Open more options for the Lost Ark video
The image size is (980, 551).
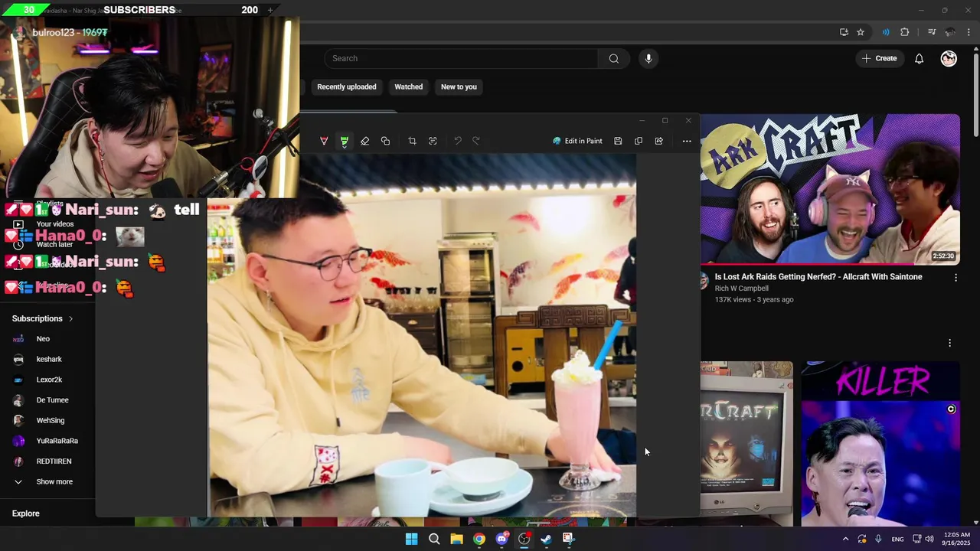click(x=955, y=278)
